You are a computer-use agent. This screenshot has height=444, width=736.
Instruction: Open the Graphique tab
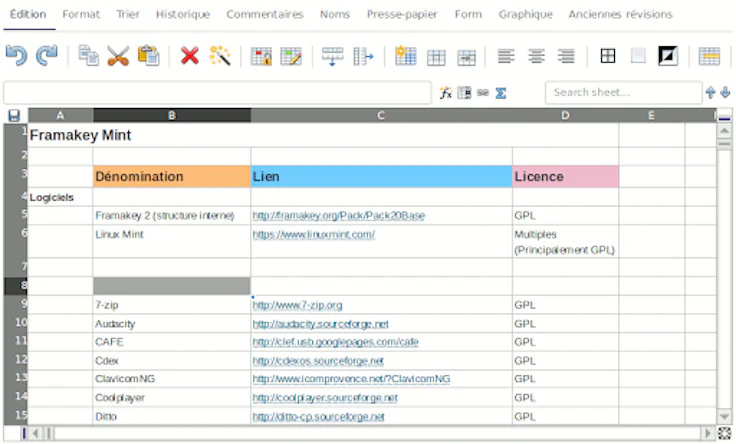point(526,15)
